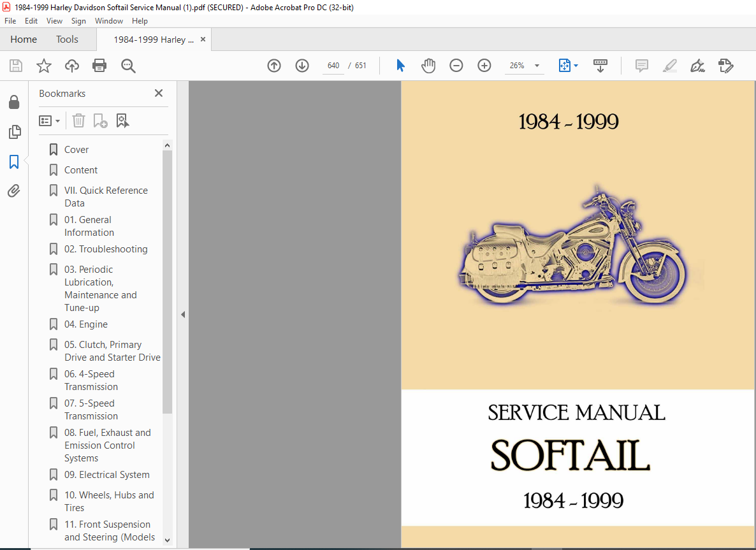The image size is (756, 550).
Task: Open 01. General Information bookmark
Action: point(89,226)
